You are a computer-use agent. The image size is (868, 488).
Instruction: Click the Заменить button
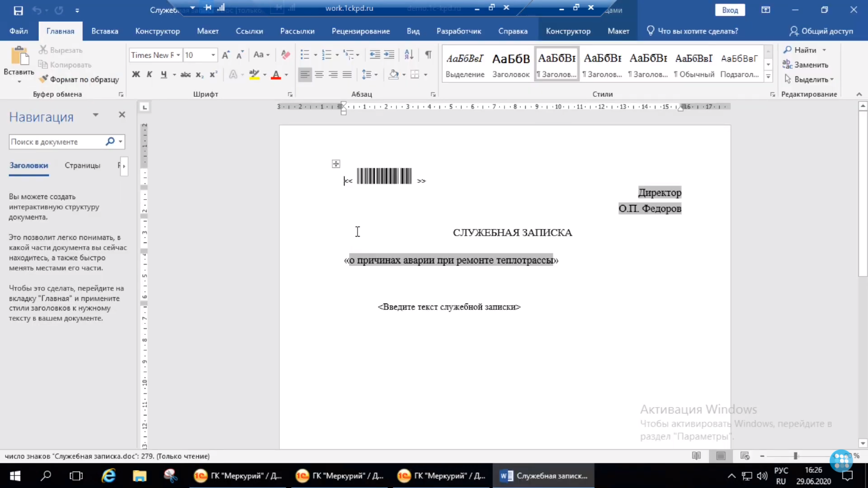coord(805,65)
